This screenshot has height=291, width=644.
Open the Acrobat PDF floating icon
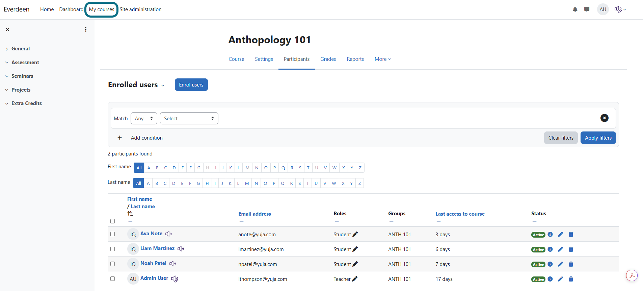[x=632, y=275]
